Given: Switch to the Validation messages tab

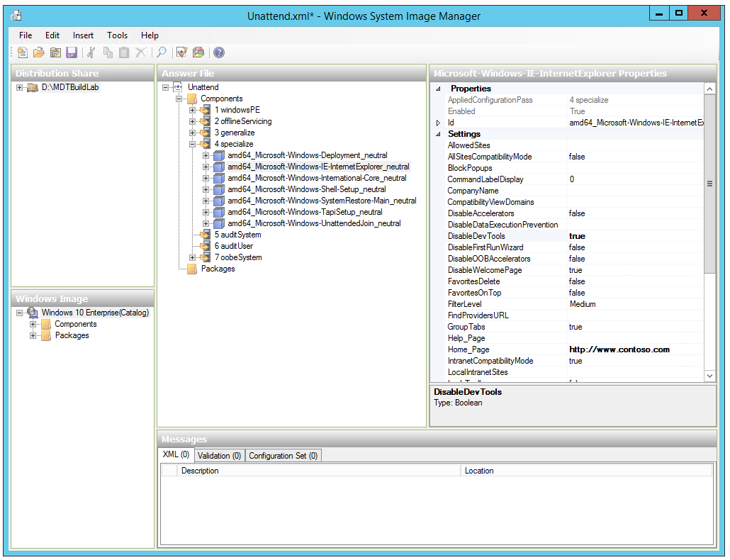Looking at the screenshot, I should pos(219,455).
